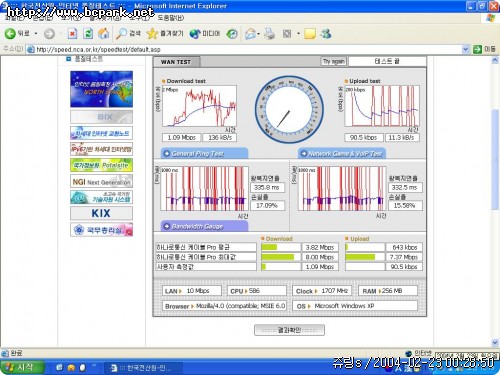Click the VoIP loss value 15.58%
This screenshot has height=375, width=500.
pyautogui.click(x=405, y=205)
